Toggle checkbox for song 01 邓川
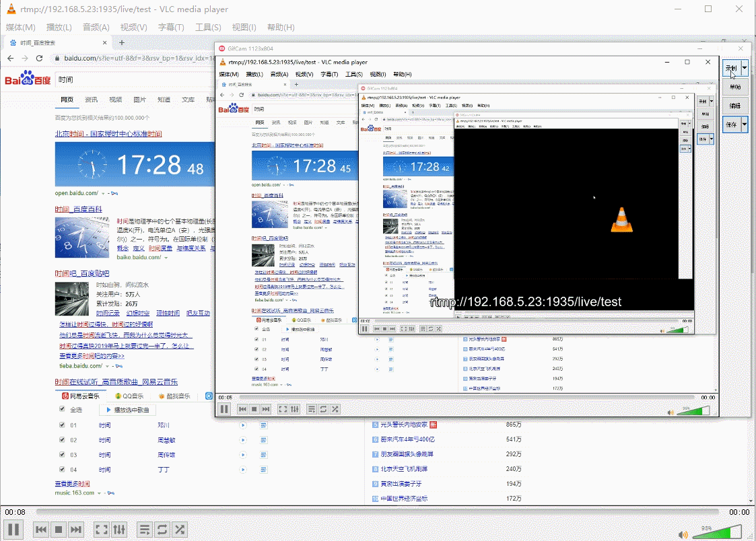This screenshot has width=756, height=541. tap(62, 425)
